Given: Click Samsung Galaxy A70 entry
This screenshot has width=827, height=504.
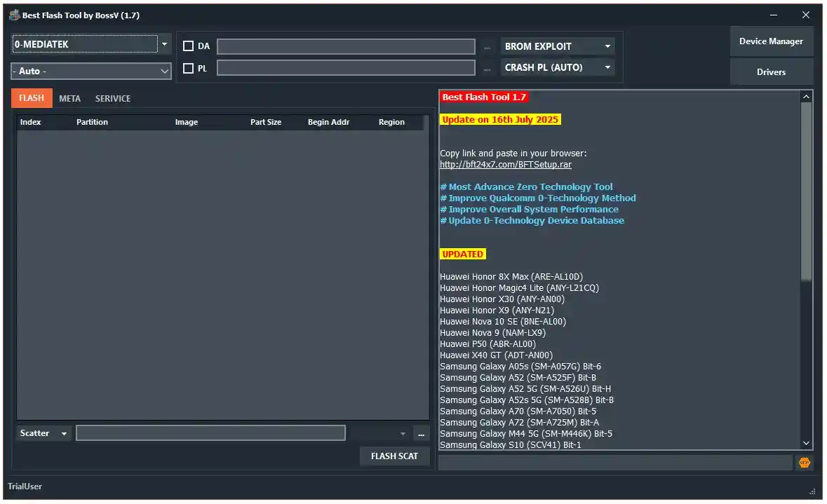Looking at the screenshot, I should (x=518, y=411).
